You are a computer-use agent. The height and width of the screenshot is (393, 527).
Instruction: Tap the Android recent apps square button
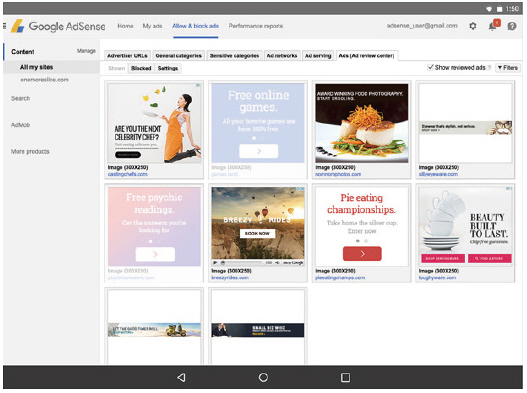coord(345,378)
